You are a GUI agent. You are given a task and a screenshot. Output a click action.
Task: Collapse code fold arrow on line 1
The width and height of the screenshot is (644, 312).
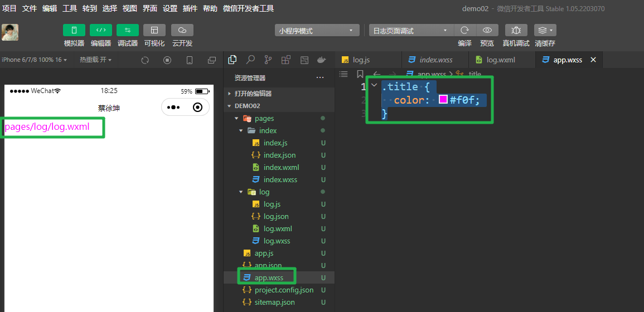tap(374, 85)
